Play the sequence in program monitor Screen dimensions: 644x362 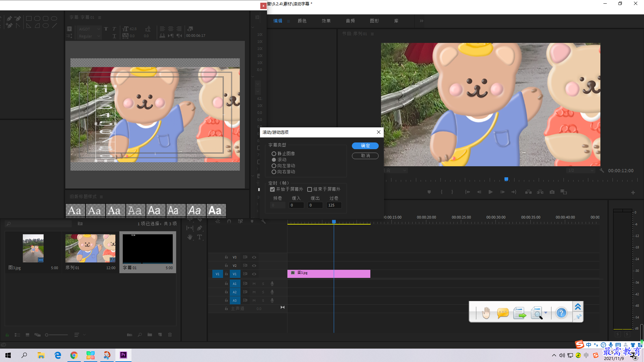[x=491, y=192]
